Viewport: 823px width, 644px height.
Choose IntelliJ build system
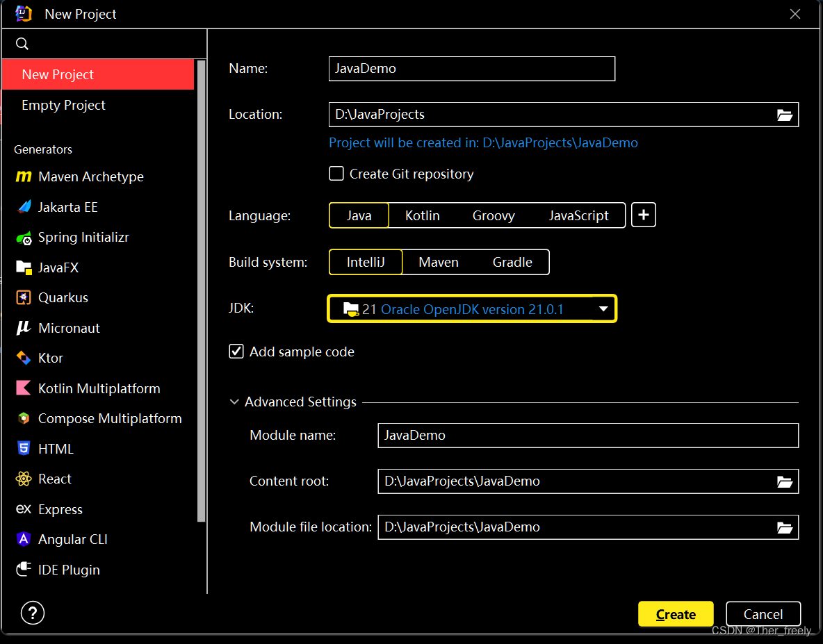tap(366, 262)
